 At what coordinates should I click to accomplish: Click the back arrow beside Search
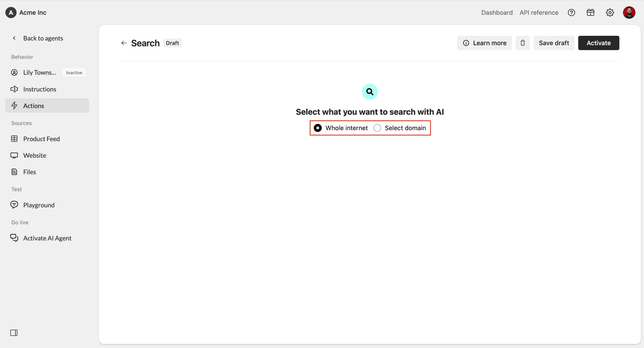124,43
